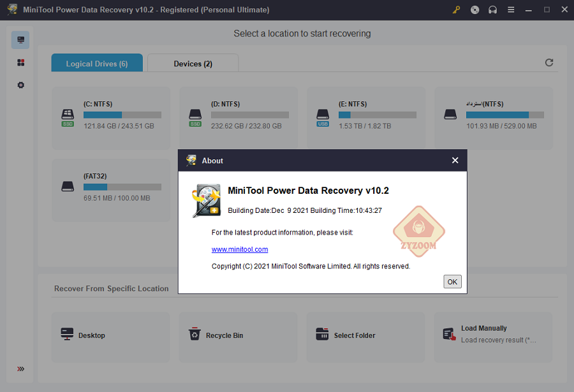Screen dimensions: 574x392
Task: Click the Recycle Bin icon
Action: pyautogui.click(x=195, y=334)
